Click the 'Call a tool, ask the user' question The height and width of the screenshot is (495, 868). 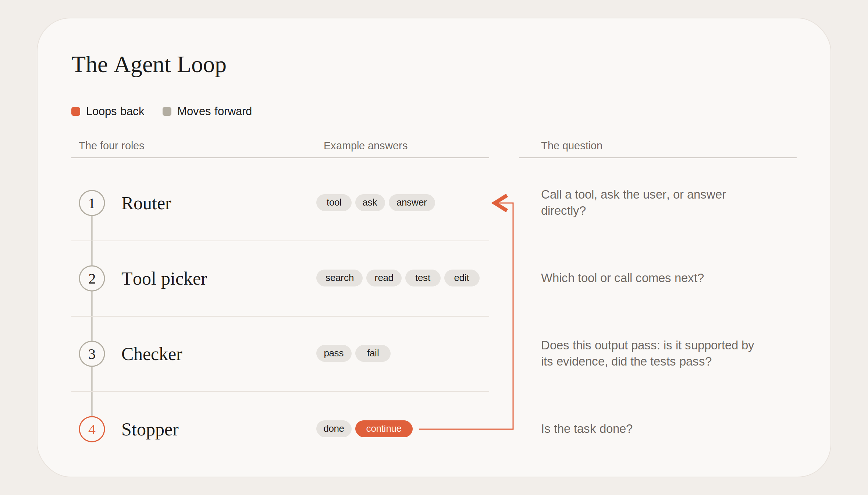coord(633,203)
